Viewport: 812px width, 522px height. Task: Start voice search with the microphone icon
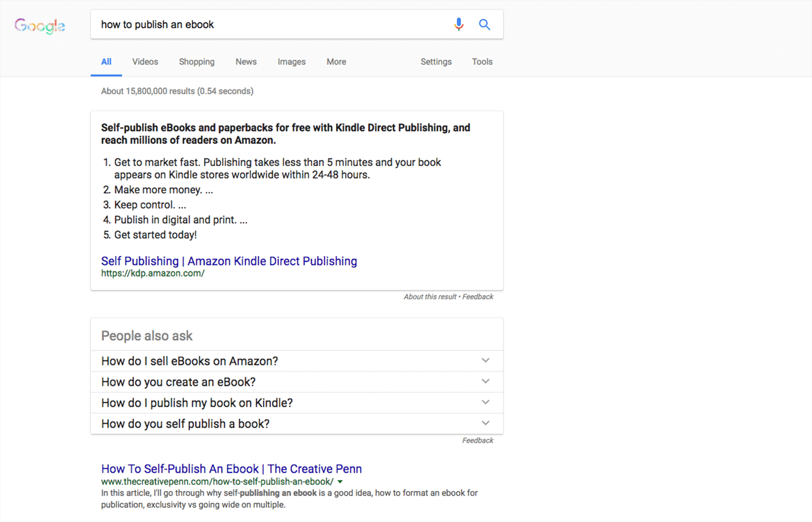(459, 24)
